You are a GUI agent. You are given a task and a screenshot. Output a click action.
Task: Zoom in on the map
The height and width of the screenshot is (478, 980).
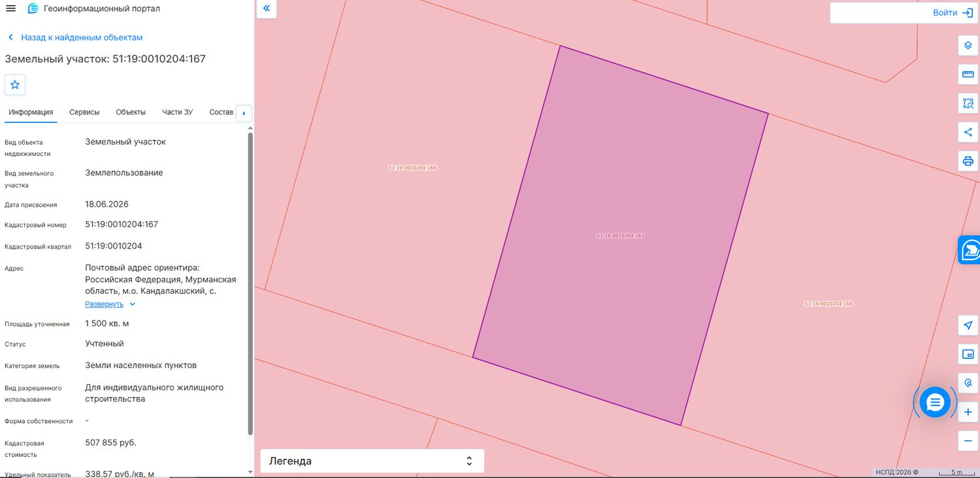click(x=968, y=412)
